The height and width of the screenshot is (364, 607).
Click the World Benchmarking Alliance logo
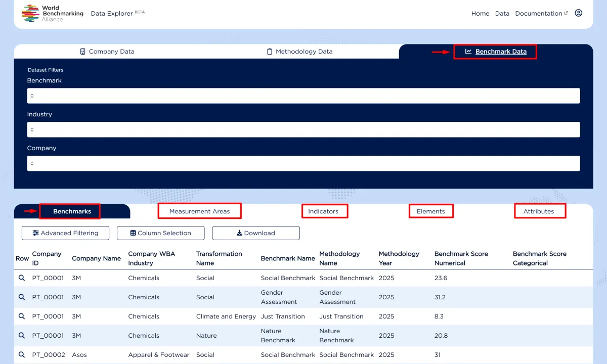(x=53, y=13)
